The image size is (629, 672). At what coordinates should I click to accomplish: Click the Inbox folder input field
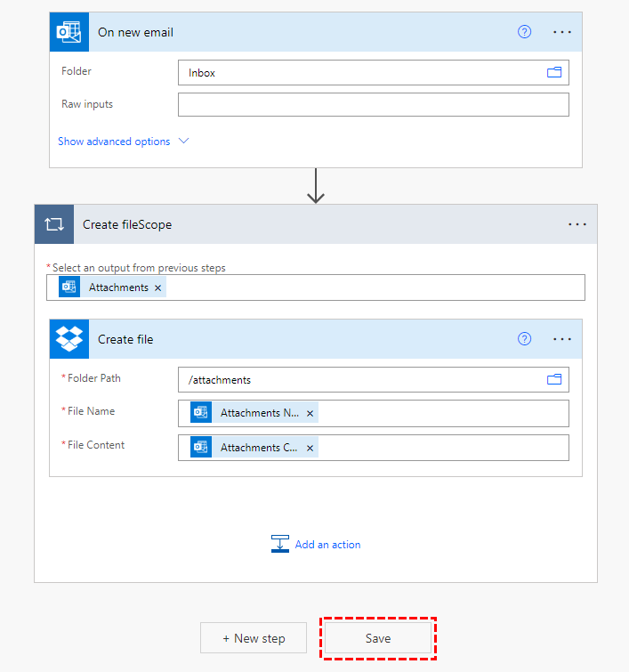click(x=373, y=72)
